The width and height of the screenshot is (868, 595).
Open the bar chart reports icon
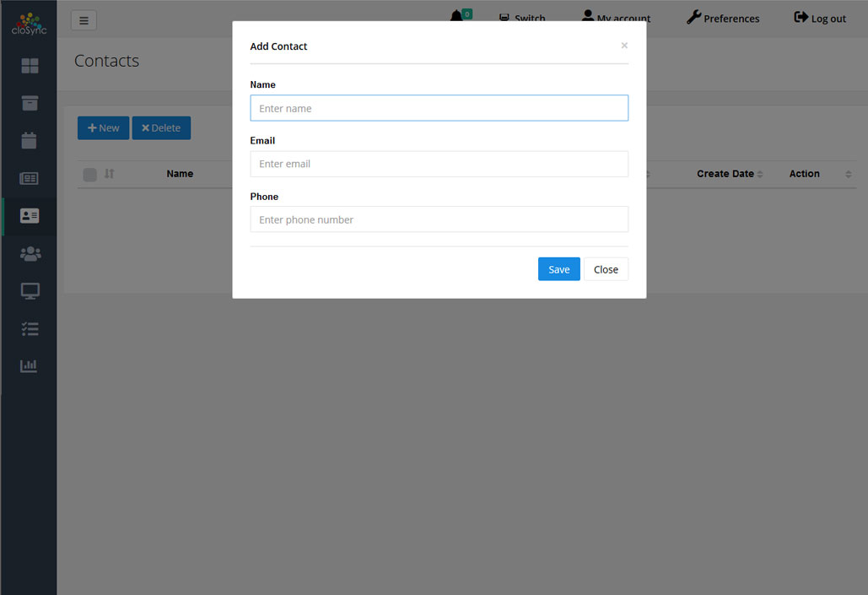[30, 366]
